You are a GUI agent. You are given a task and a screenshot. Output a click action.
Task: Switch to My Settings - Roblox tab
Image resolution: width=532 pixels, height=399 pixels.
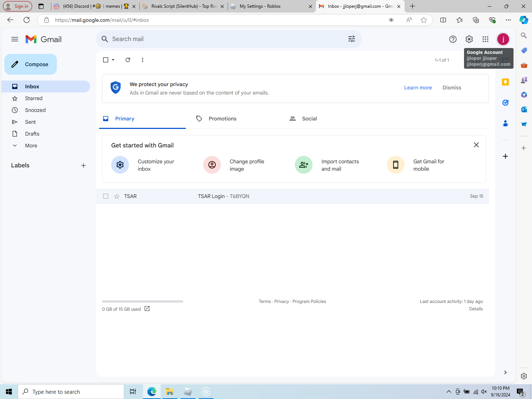pos(272,6)
